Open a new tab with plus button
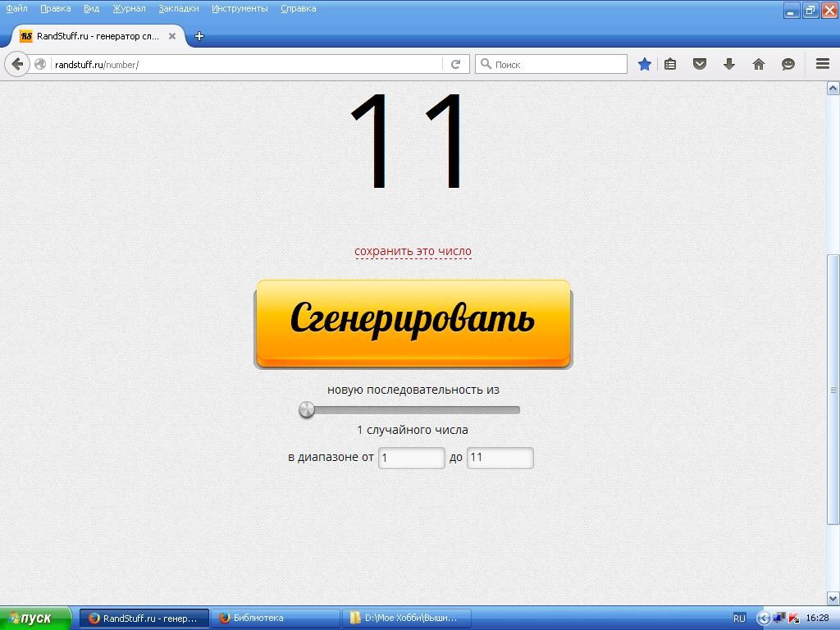The width and height of the screenshot is (840, 630). point(199,36)
